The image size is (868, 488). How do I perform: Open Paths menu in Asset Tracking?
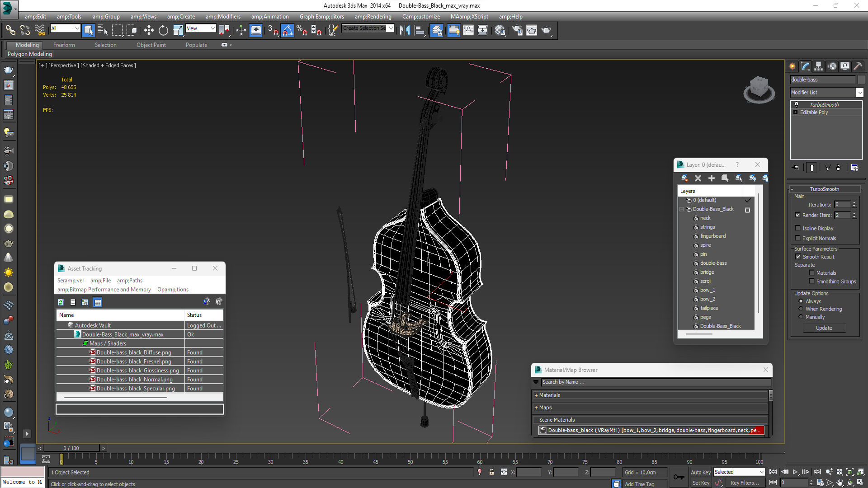tap(129, 280)
